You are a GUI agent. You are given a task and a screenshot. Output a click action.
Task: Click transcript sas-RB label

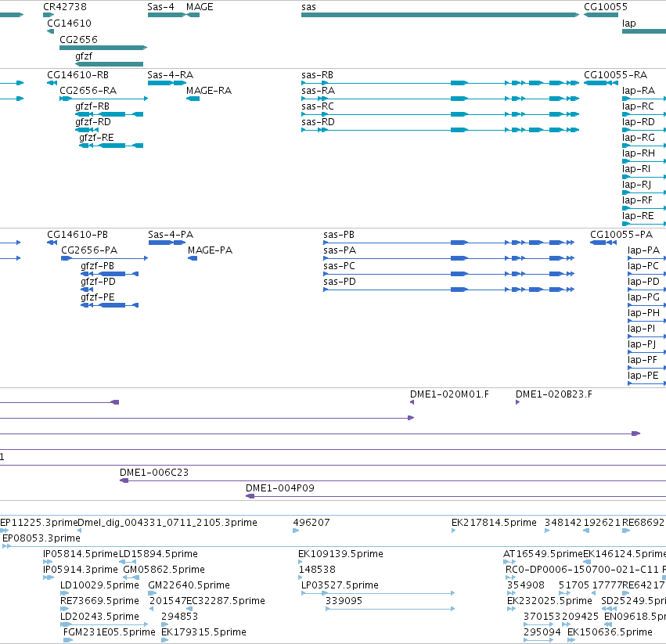pos(317,75)
